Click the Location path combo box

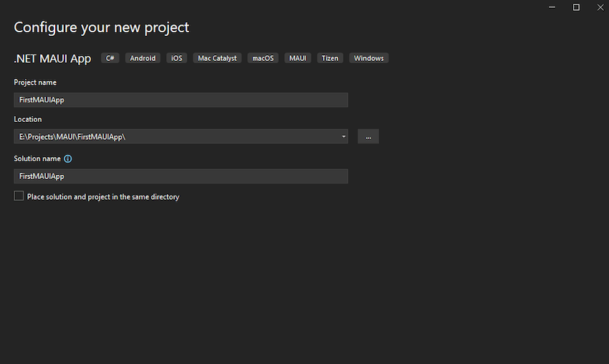176,137
